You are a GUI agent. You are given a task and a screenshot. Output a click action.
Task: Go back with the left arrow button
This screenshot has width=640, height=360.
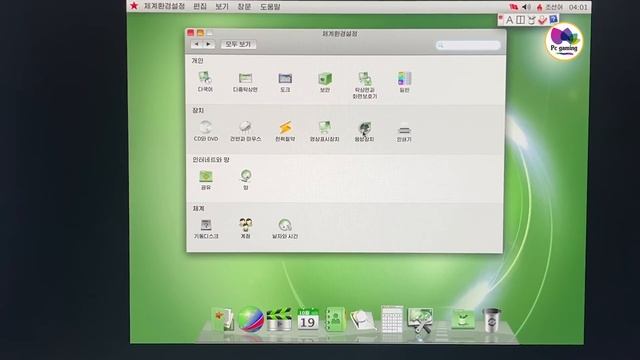(197, 44)
